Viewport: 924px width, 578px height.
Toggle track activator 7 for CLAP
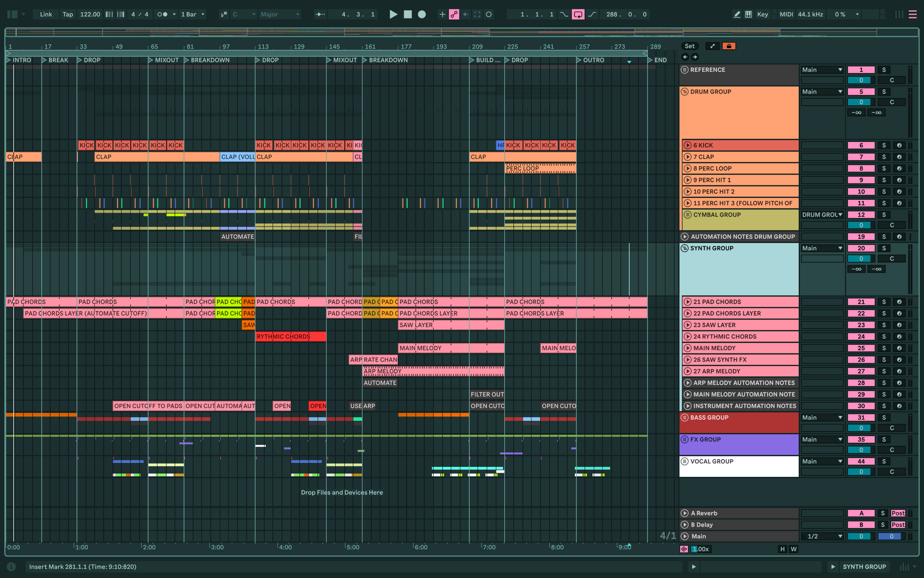point(861,157)
